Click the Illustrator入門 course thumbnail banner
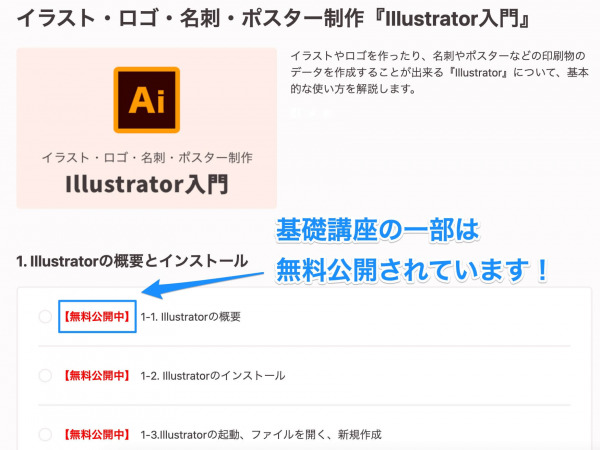 (x=147, y=128)
